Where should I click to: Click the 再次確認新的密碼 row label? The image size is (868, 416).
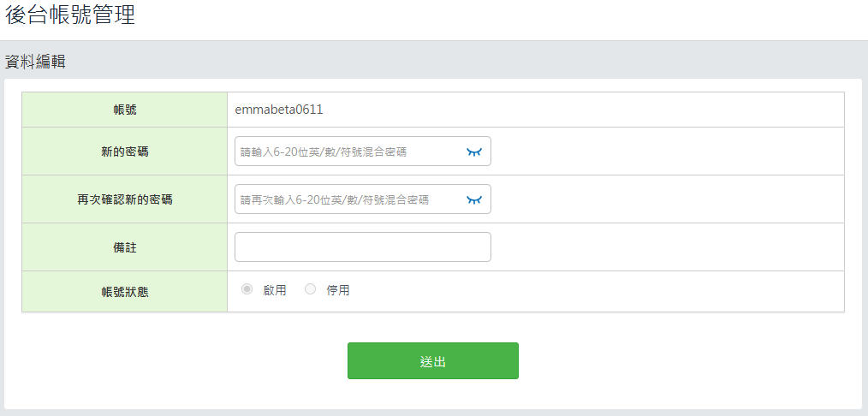pos(125,199)
